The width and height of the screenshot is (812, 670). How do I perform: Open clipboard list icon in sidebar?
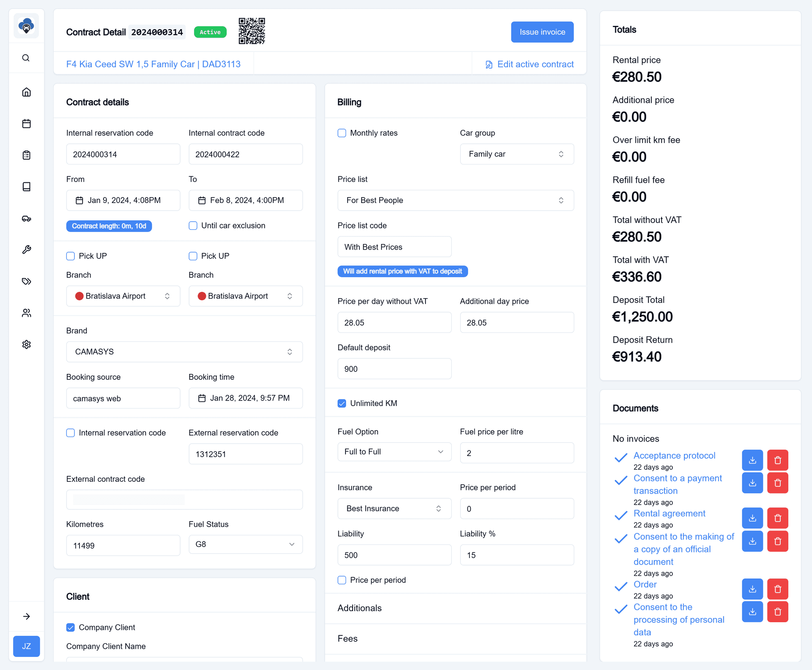pyautogui.click(x=26, y=155)
